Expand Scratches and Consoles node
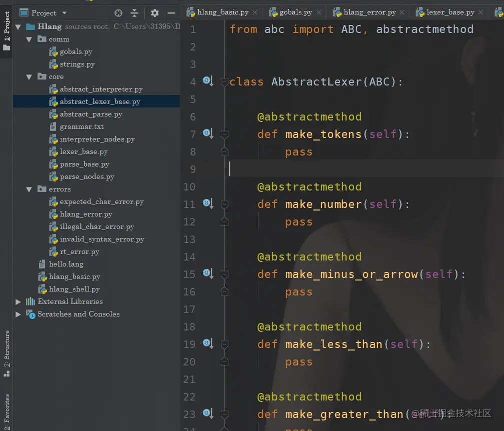 (x=18, y=314)
